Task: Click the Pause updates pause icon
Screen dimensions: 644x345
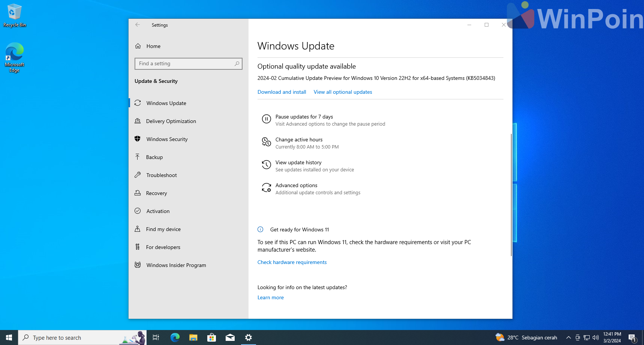Action: pos(266,119)
